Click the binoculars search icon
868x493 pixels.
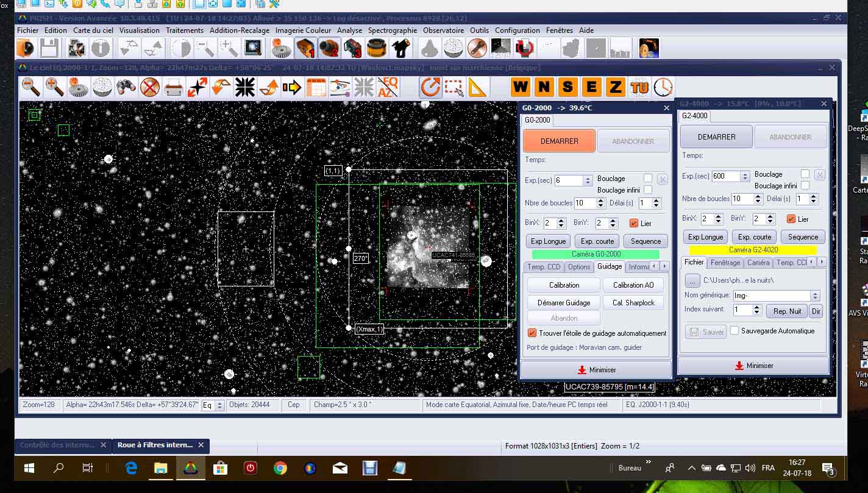(126, 87)
